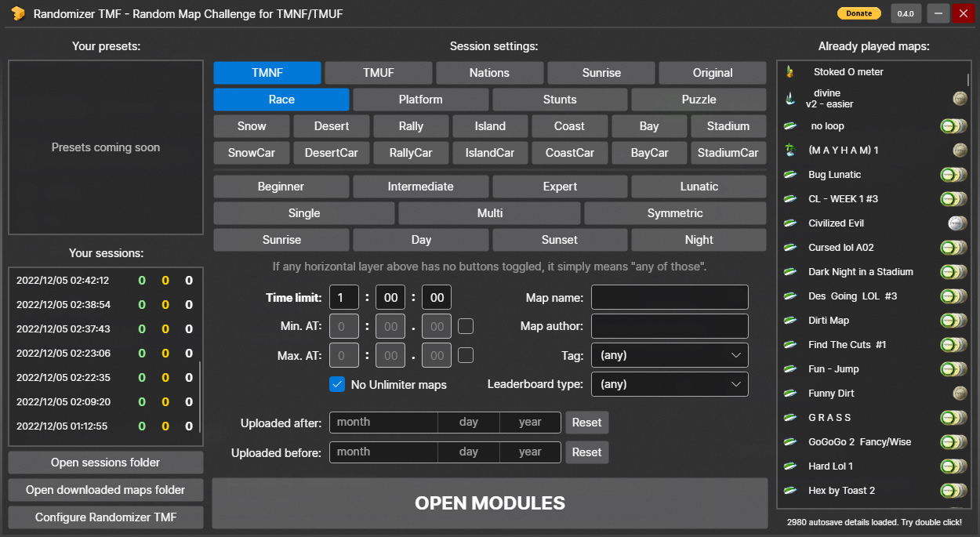Click the Map author input field
The height and width of the screenshot is (537, 980).
(x=670, y=326)
